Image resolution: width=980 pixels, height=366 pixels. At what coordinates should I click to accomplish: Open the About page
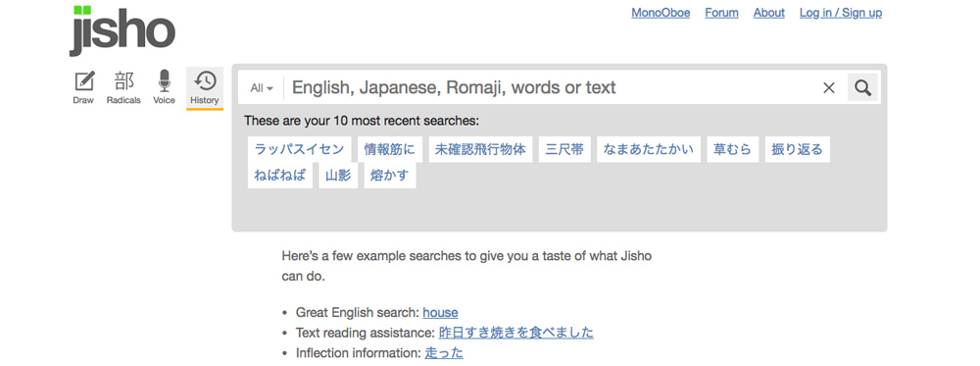tap(768, 13)
